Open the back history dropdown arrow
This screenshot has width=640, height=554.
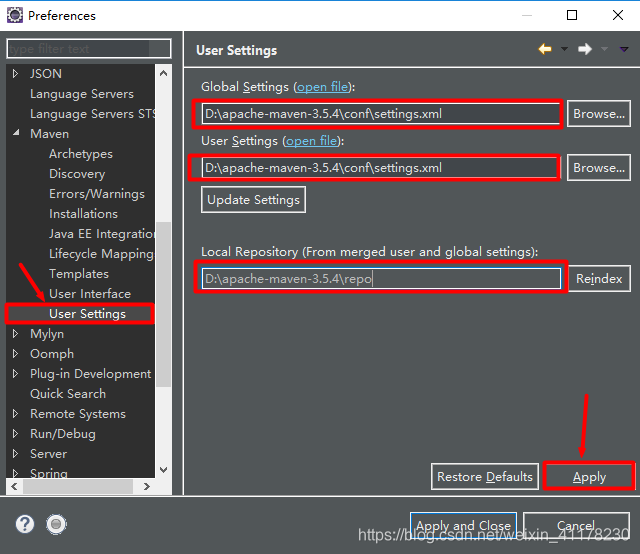tap(564, 49)
